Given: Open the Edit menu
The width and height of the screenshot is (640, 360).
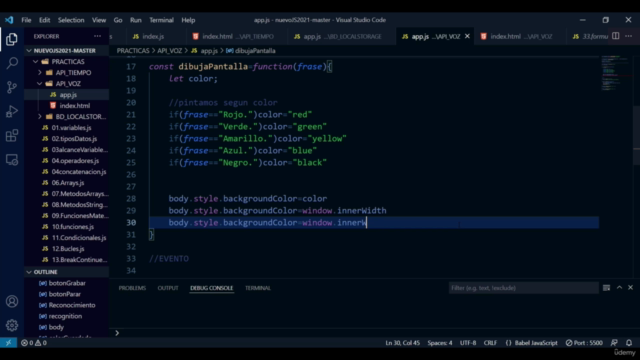Looking at the screenshot, I should 44,20.
